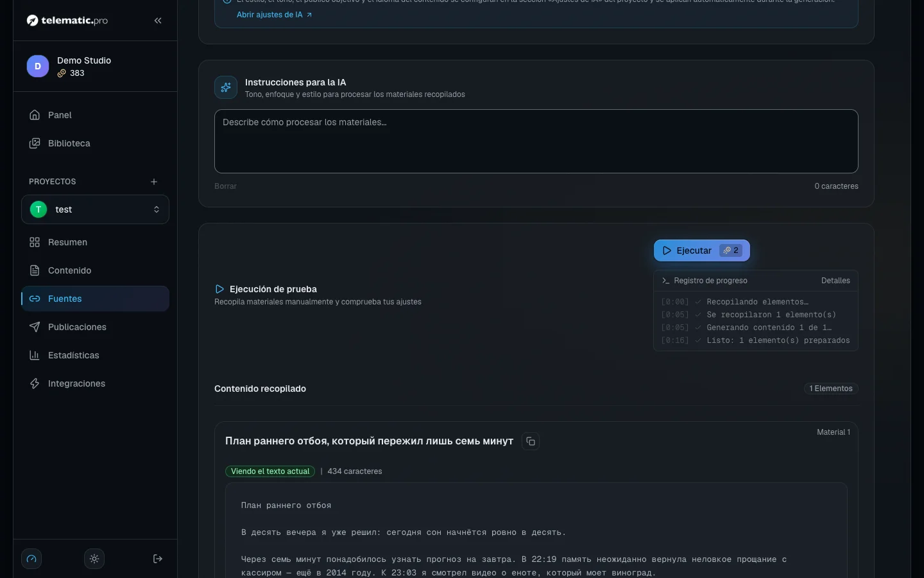Screen dimensions: 924x578
Task: Collapse the sidebar with double-chevron icon
Action: click(158, 21)
